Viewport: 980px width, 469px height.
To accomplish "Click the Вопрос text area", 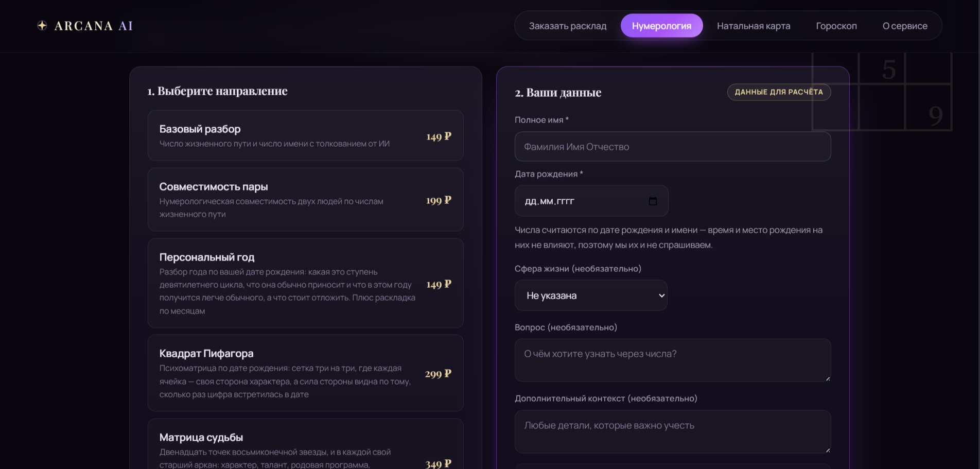I will coord(673,360).
